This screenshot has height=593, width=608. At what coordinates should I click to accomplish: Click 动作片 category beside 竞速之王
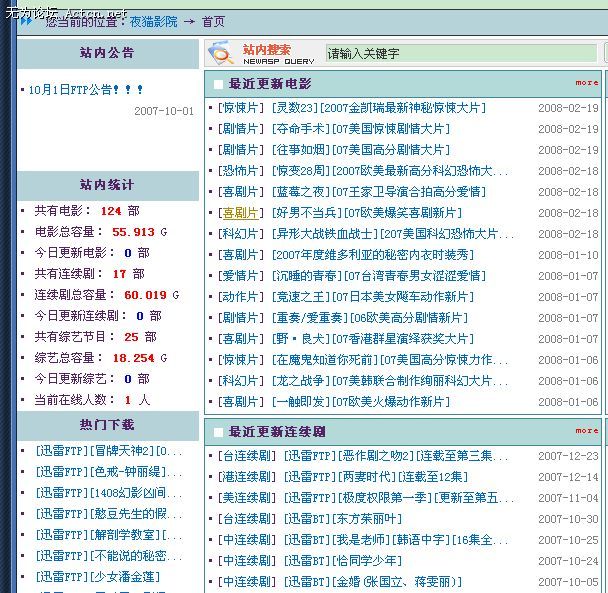(x=240, y=297)
